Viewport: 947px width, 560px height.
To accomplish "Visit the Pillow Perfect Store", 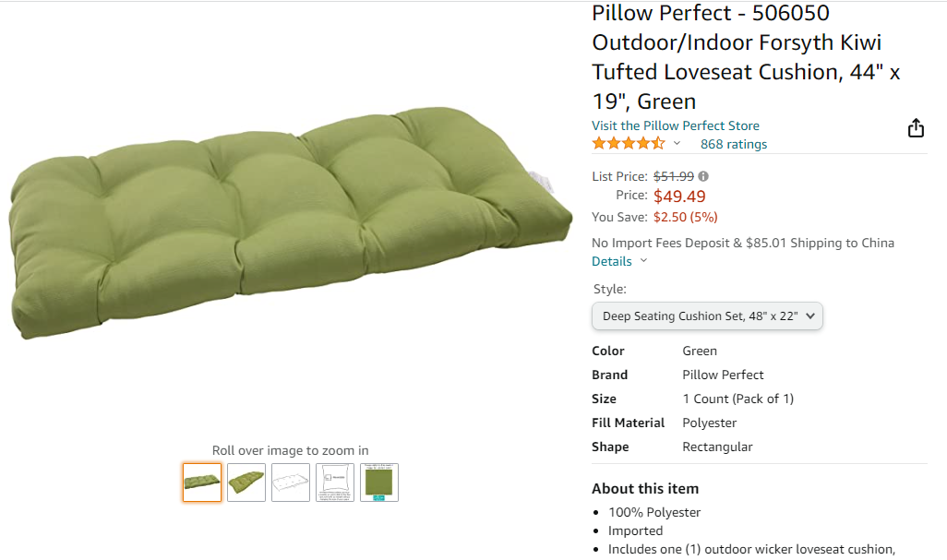I will point(675,125).
